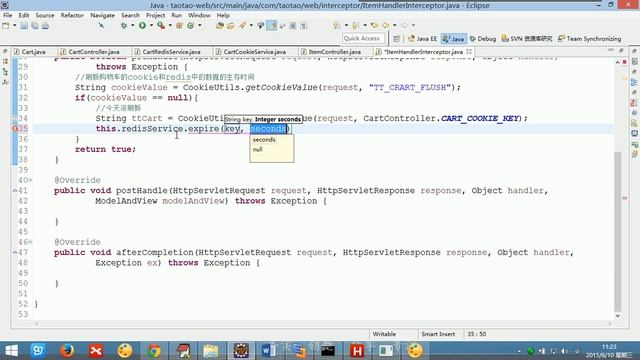Collapse the afterCompletion fold marker at line 46
Viewport: 640px width, 360px height.
(31, 242)
